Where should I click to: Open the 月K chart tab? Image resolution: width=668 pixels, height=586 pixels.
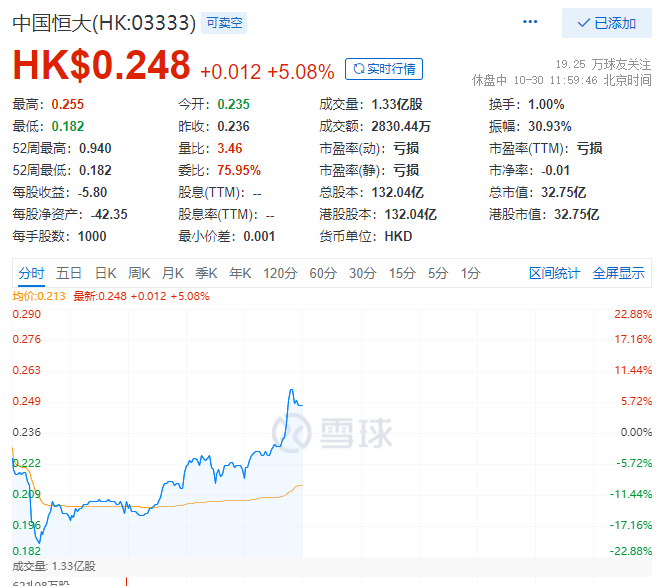[173, 273]
